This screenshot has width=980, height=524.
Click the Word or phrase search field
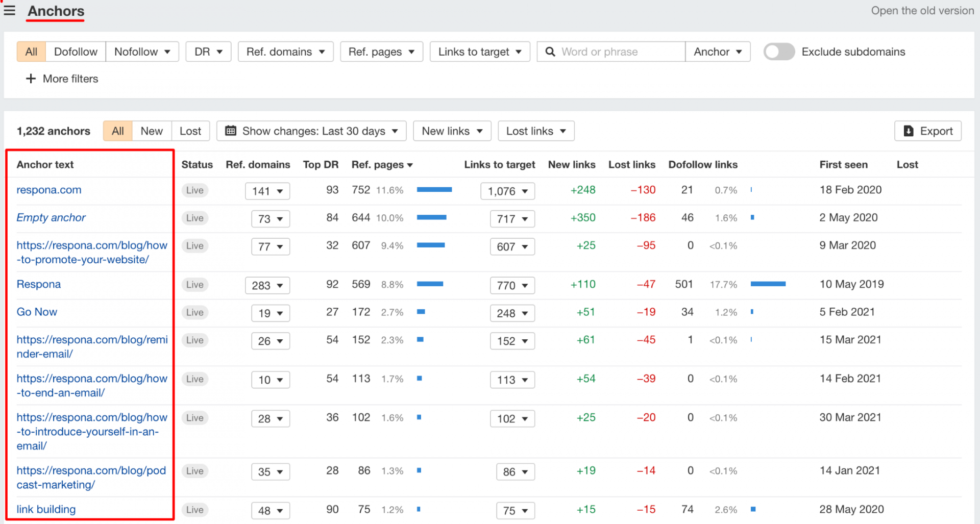[611, 52]
